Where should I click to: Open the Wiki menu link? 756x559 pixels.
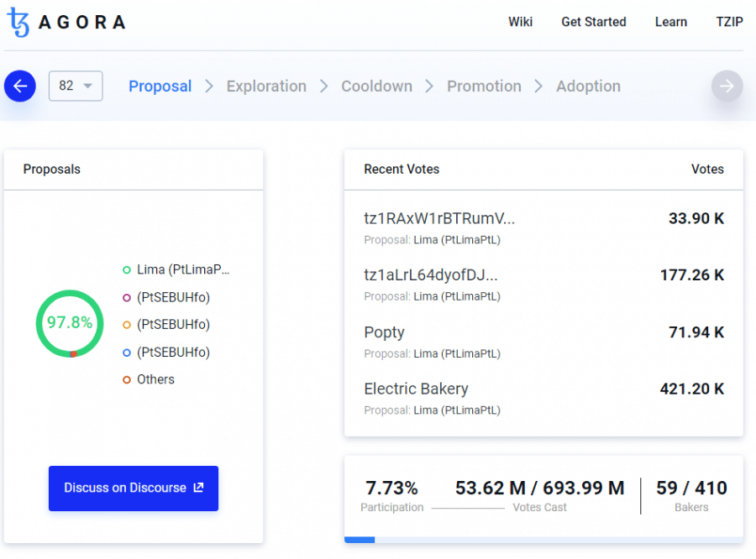click(520, 22)
